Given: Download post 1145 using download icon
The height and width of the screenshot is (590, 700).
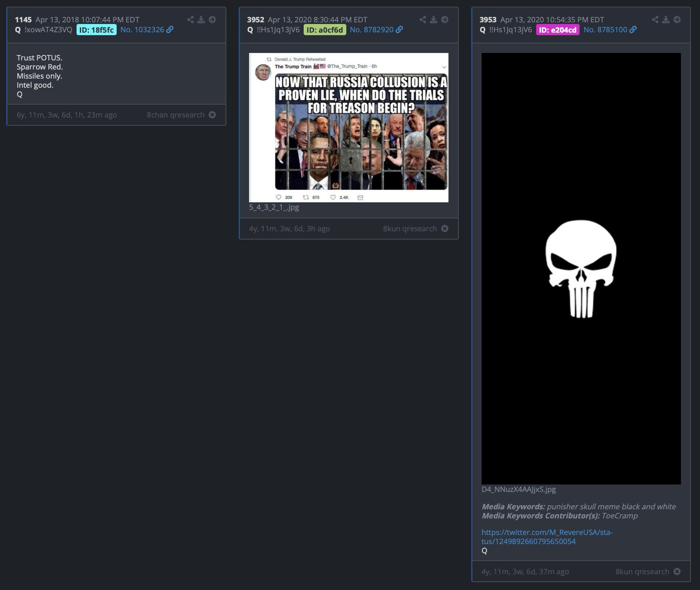Looking at the screenshot, I should tap(201, 19).
